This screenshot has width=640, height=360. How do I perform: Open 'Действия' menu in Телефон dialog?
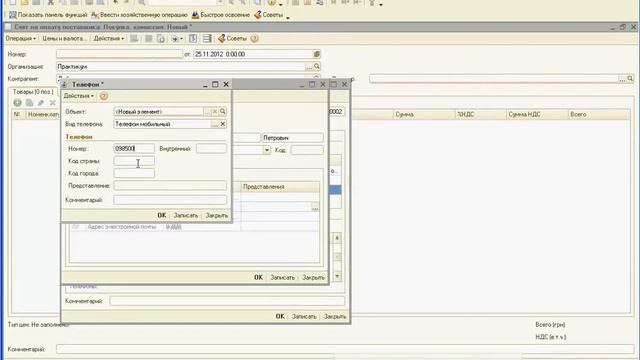coord(79,96)
